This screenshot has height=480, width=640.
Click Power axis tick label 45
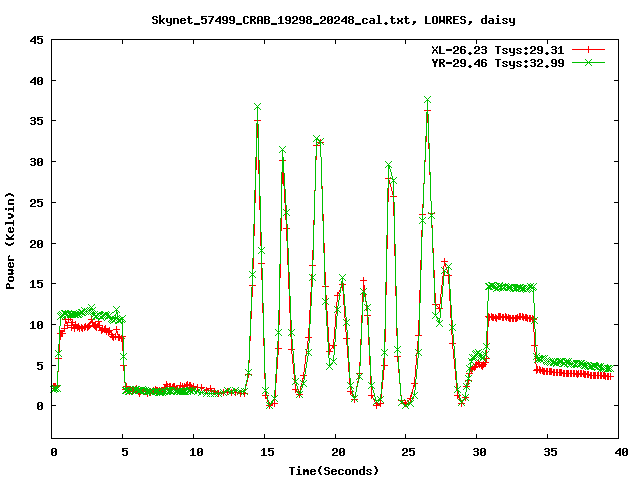click(36, 40)
